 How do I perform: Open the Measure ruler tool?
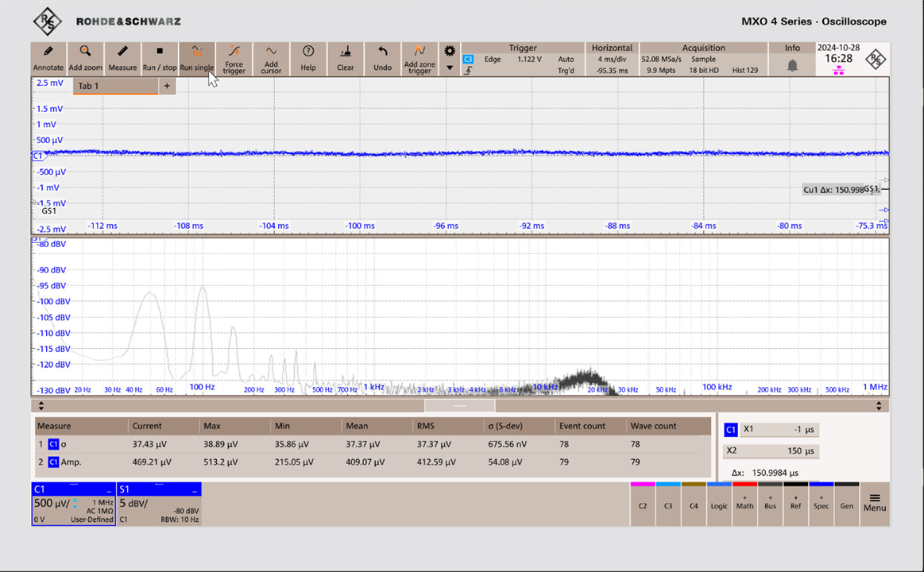(122, 59)
